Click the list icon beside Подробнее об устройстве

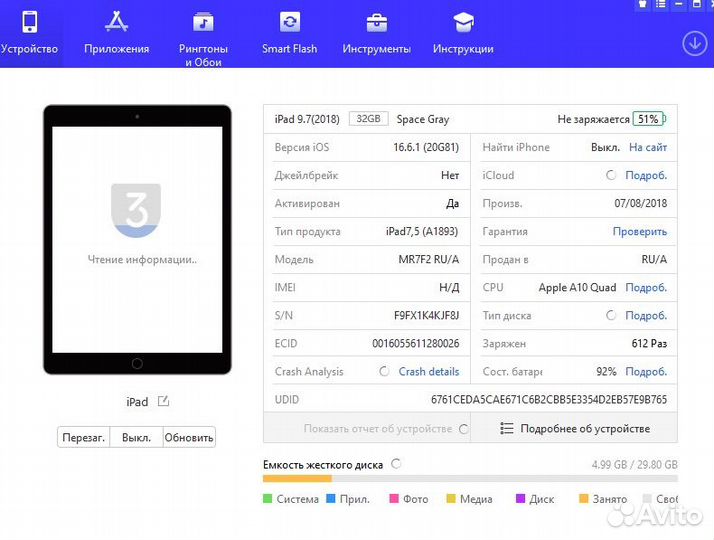(x=506, y=428)
